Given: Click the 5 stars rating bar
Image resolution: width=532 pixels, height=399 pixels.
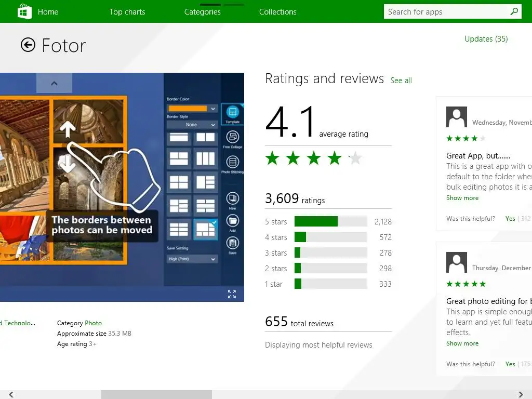Looking at the screenshot, I should click(331, 221).
